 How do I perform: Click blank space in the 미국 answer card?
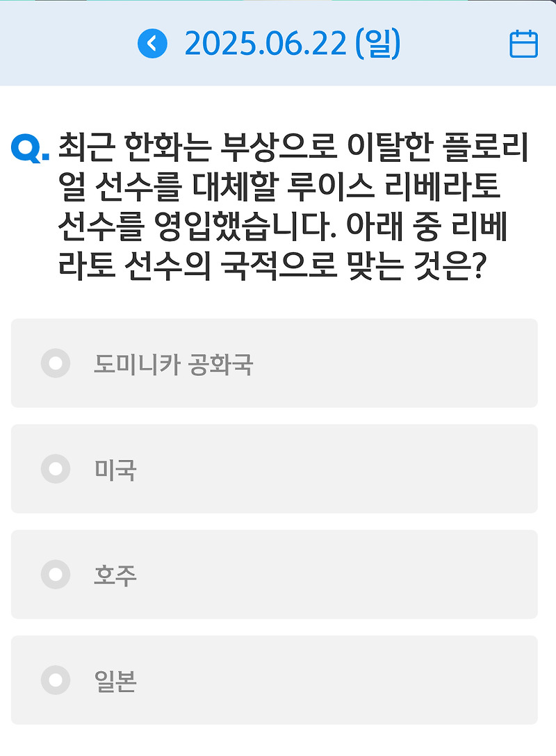(x=338, y=468)
